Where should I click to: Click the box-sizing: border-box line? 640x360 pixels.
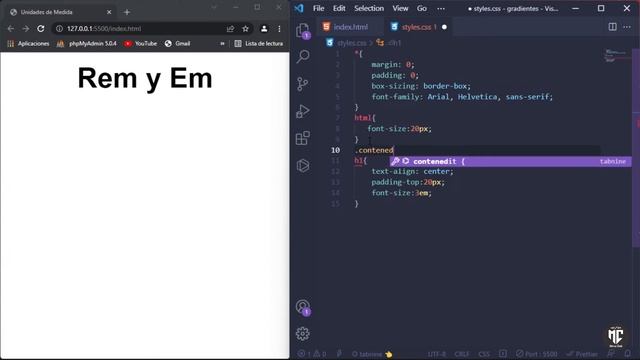click(421, 86)
